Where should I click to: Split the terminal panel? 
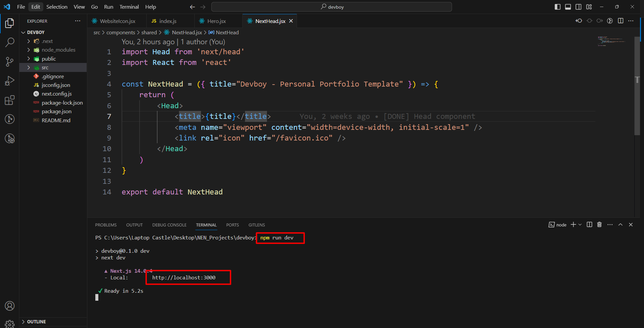pos(589,225)
